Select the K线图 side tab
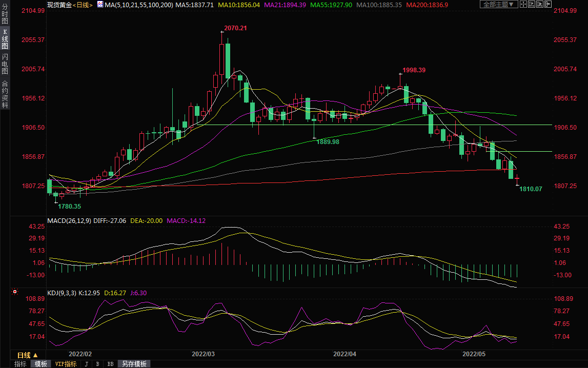Viewport: 588px width, 368px height. pos(5,39)
